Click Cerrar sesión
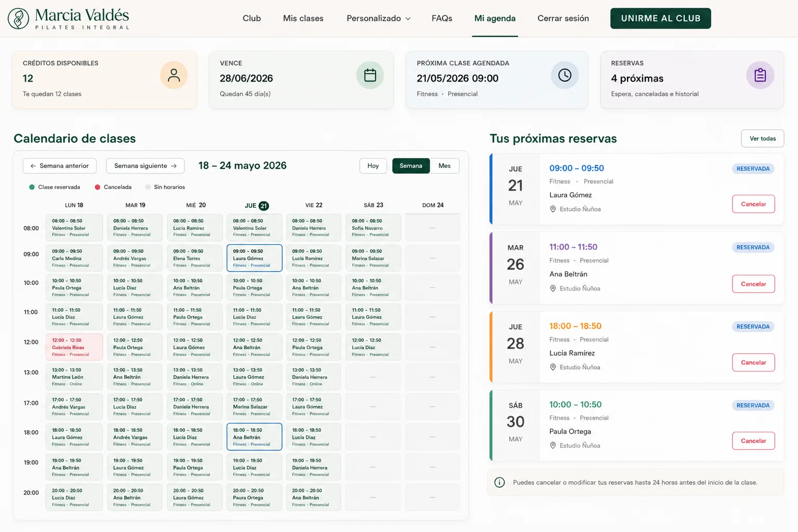798x532 pixels. click(563, 18)
